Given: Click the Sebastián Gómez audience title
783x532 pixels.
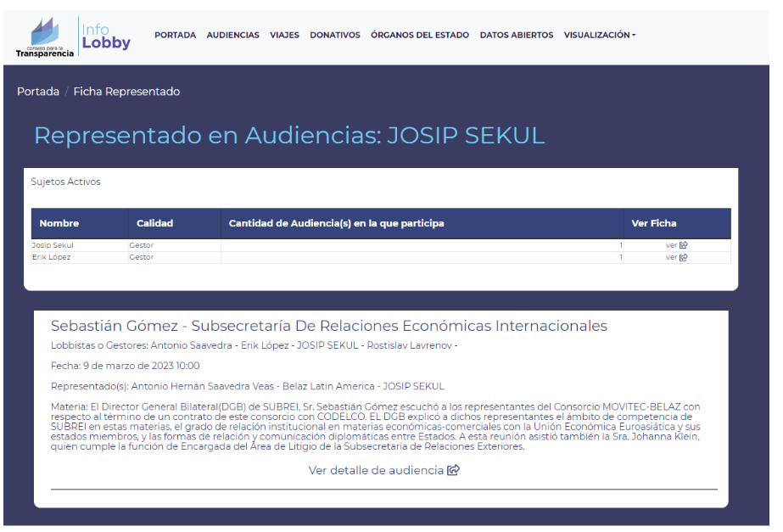Looking at the screenshot, I should 329,326.
